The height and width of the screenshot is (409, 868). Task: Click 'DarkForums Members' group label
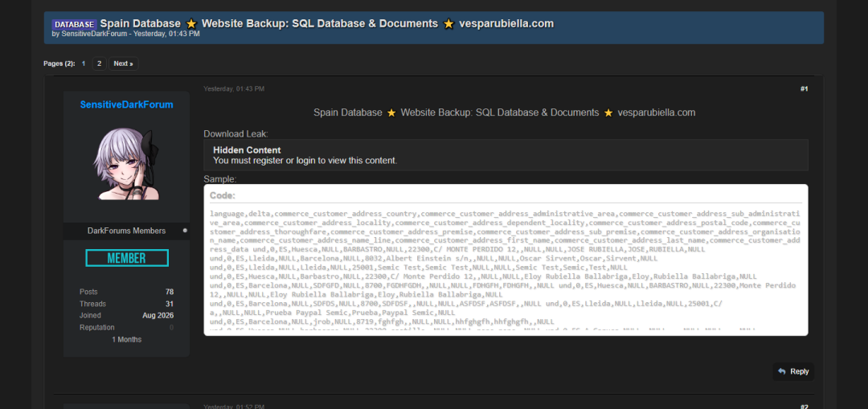(127, 231)
